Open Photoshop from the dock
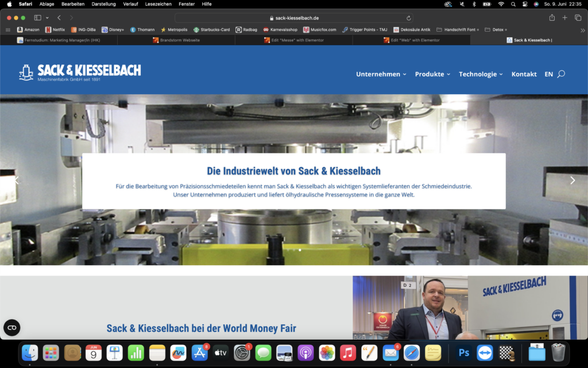This screenshot has height=368, width=588. point(464,353)
